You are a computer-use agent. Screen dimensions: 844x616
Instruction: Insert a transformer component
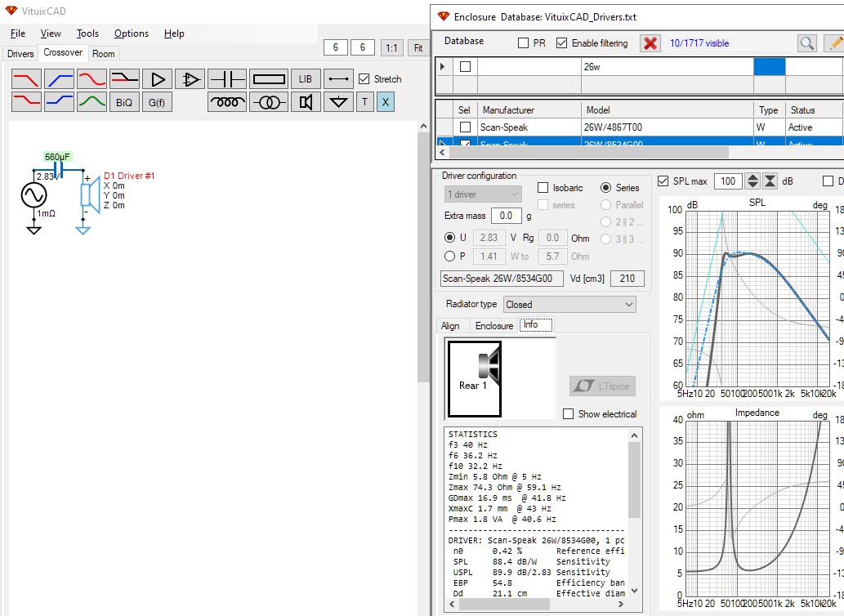pos(269,101)
